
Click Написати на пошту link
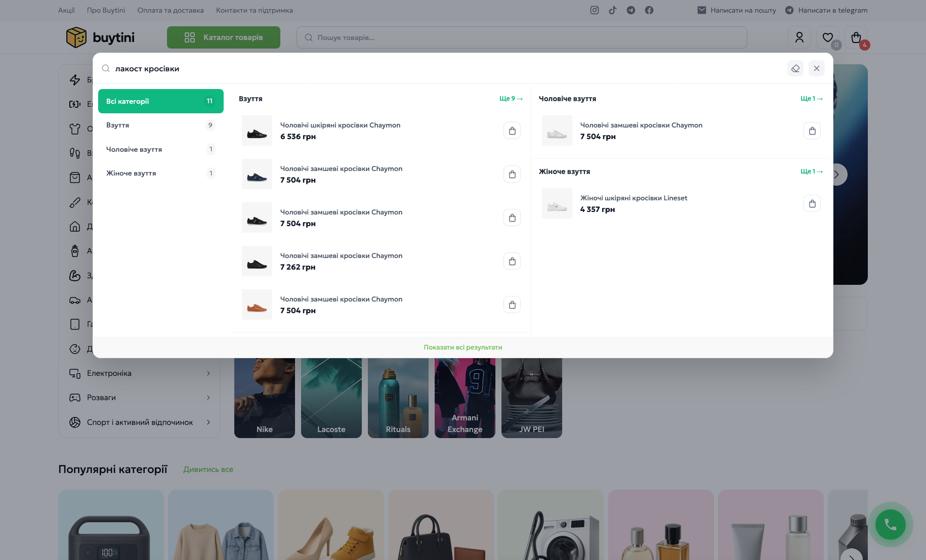click(x=737, y=10)
